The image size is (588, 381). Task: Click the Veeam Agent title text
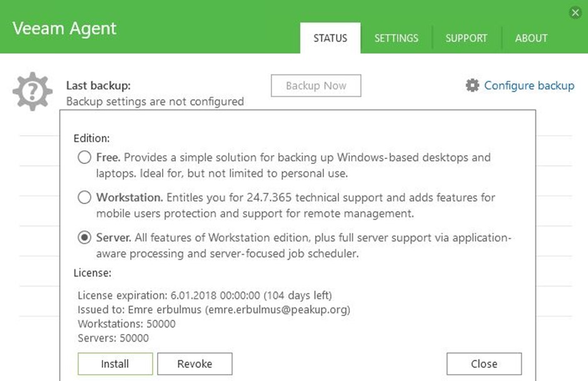64,29
